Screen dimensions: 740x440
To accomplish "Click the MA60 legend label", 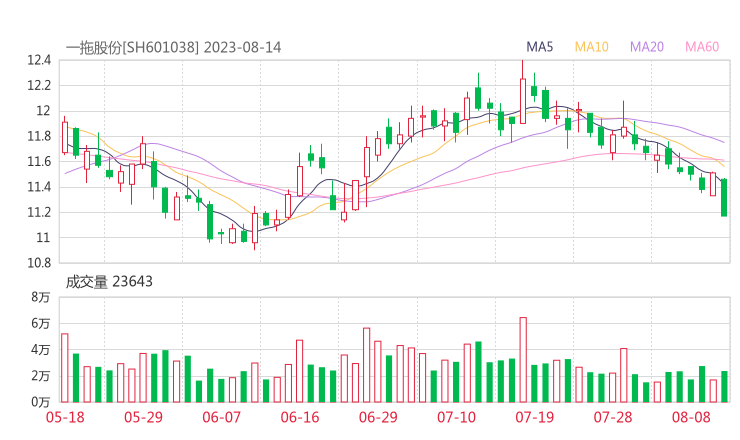I will 702,47.
